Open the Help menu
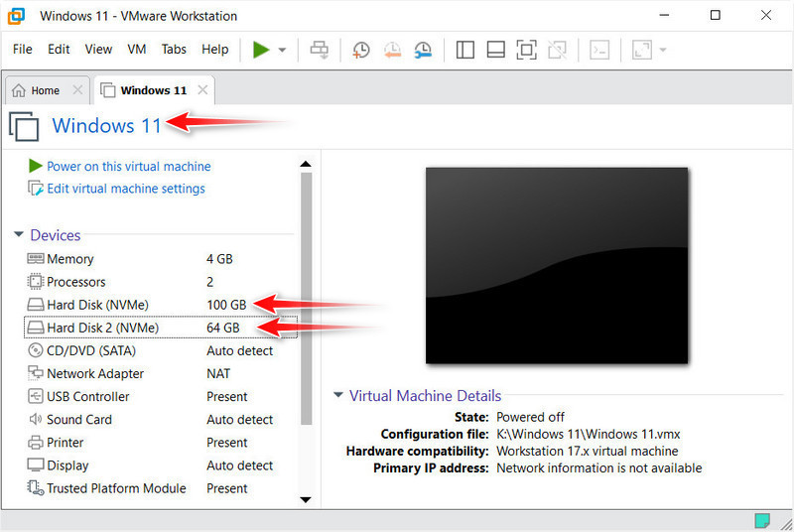The image size is (794, 532). coord(215,49)
